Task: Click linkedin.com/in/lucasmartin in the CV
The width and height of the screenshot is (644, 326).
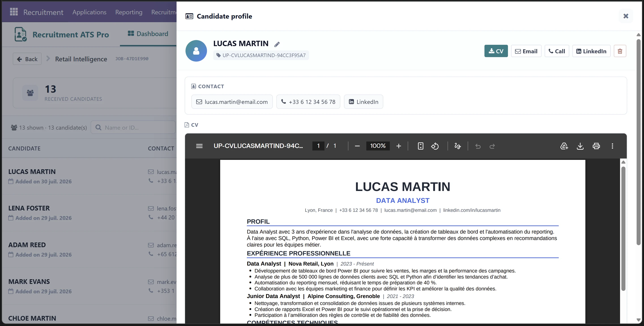Action: [x=471, y=210]
